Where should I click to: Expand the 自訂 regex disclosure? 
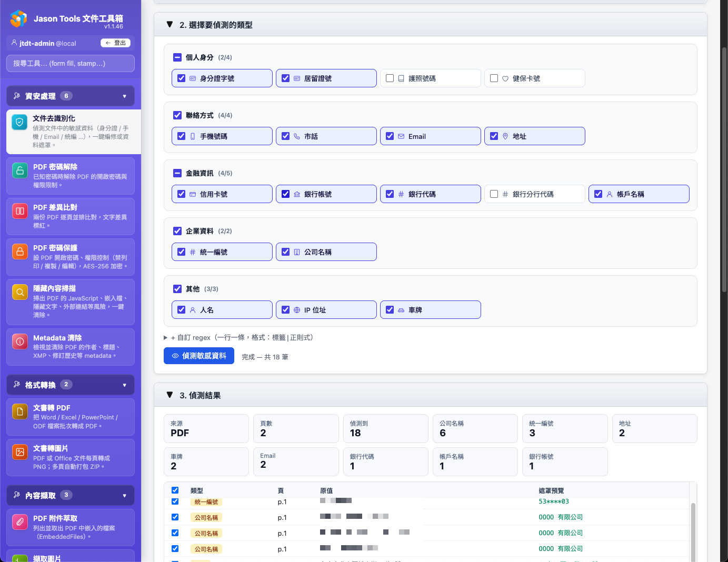(166, 338)
